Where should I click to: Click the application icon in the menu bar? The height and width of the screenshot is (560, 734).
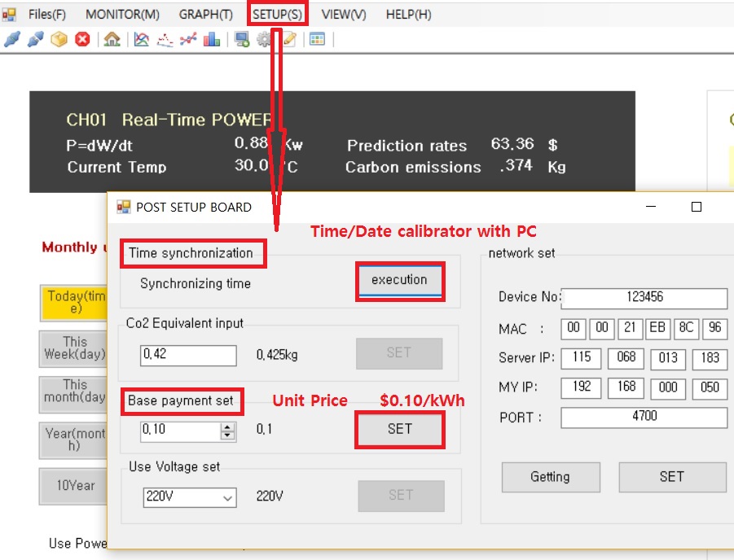click(9, 15)
